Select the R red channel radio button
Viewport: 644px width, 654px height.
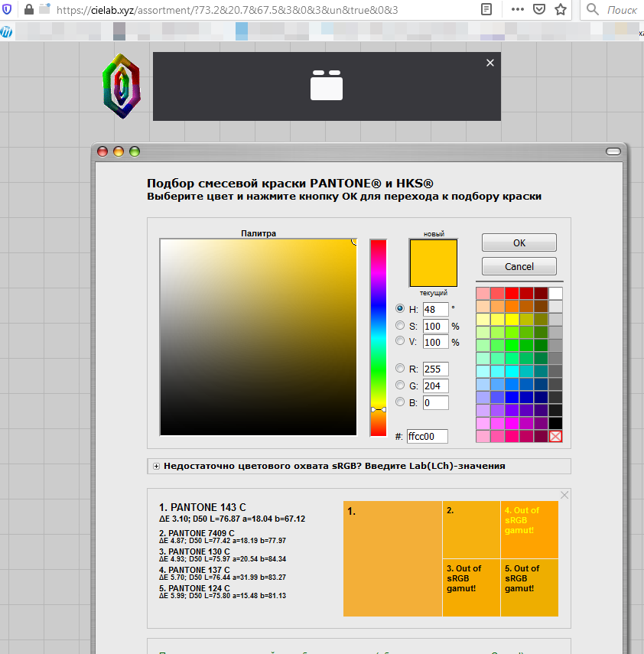[400, 369]
